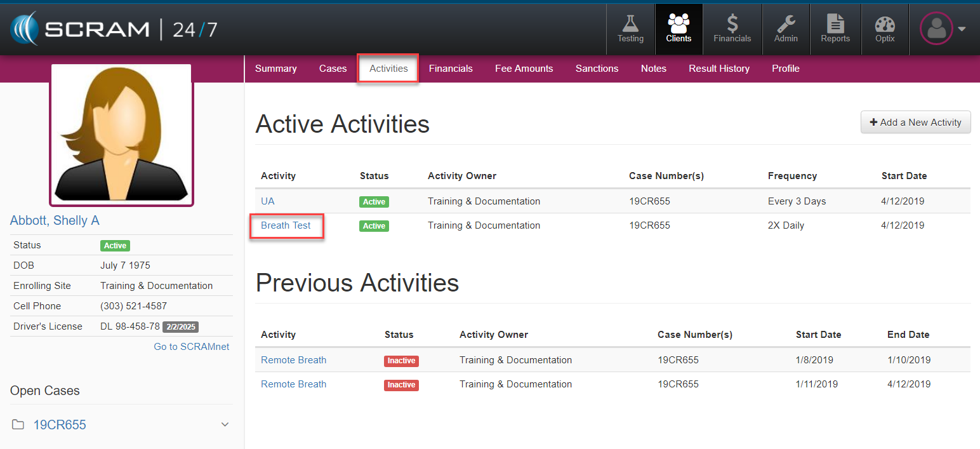This screenshot has height=449, width=980.
Task: Open the Breath Test activity link
Action: [286, 225]
